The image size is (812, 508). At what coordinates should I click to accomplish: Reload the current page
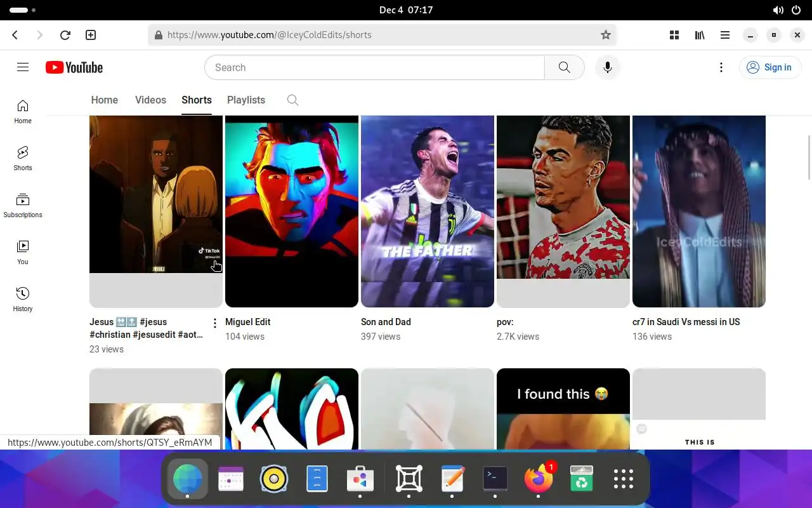click(65, 35)
